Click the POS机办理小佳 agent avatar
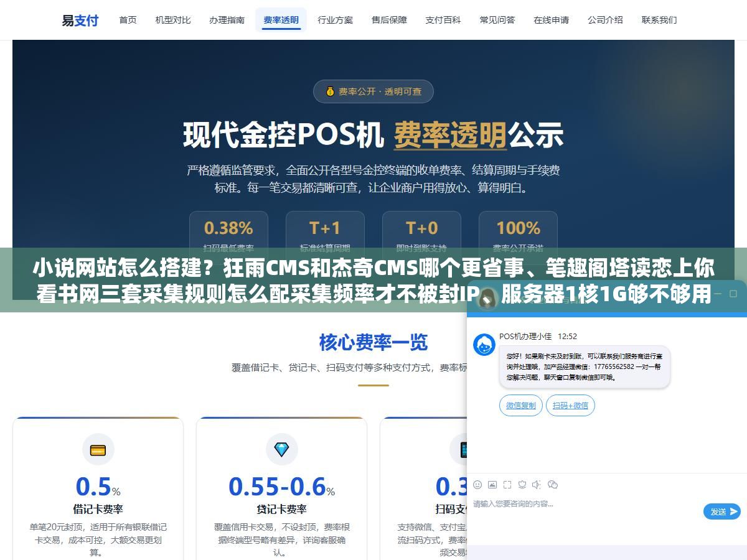747x560 pixels. tap(484, 345)
